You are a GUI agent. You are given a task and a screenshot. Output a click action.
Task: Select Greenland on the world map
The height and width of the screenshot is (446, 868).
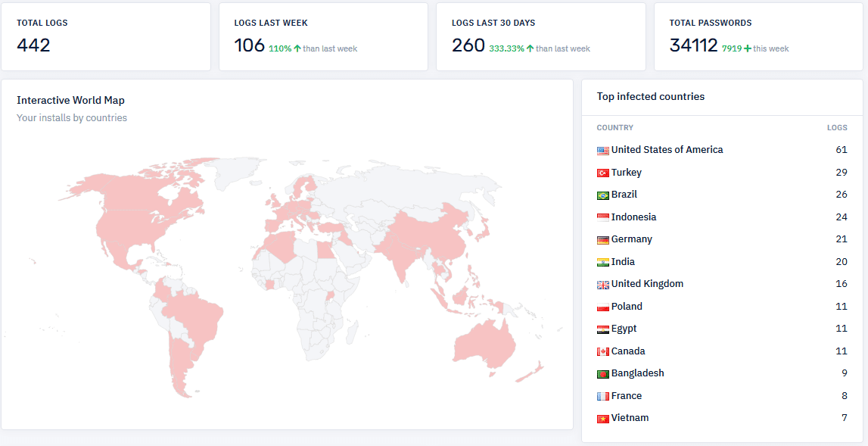[241, 173]
